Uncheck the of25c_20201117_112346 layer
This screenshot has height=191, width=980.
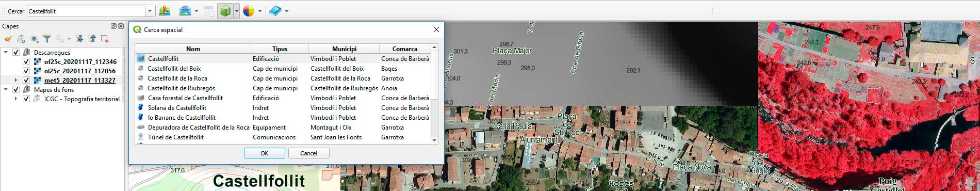pos(26,61)
